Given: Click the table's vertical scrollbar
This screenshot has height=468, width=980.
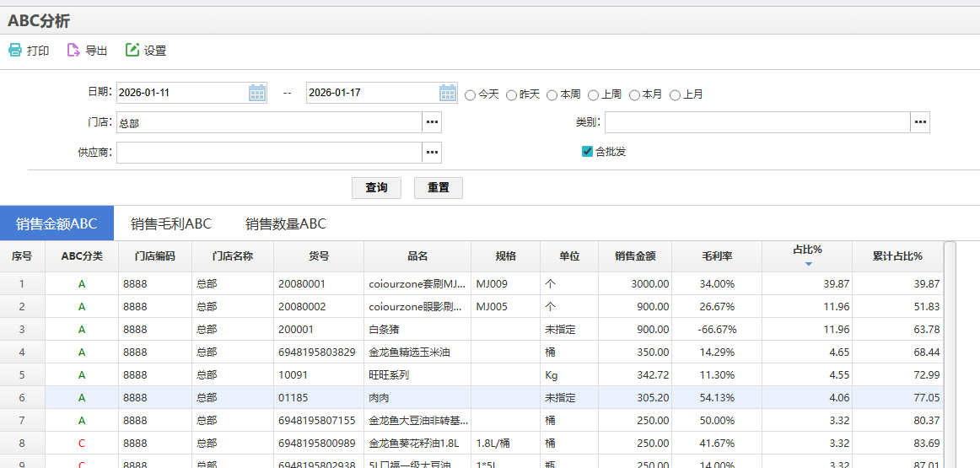Looking at the screenshot, I should click(950, 354).
